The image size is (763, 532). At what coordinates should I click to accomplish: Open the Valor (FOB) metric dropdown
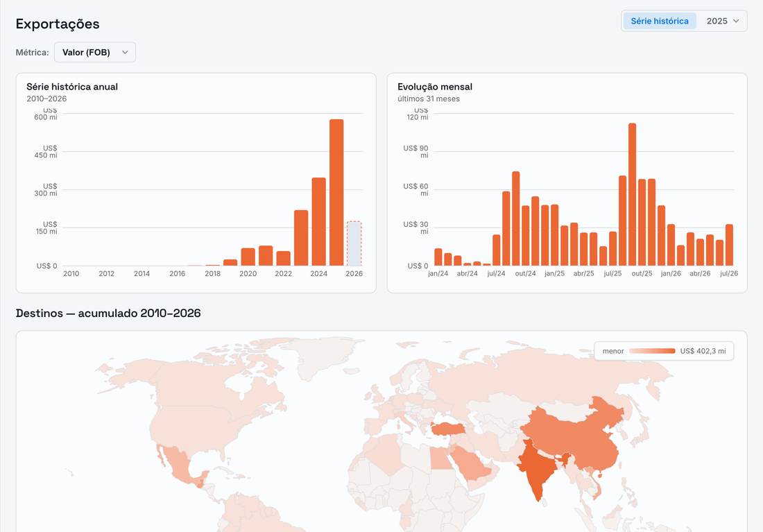point(95,52)
